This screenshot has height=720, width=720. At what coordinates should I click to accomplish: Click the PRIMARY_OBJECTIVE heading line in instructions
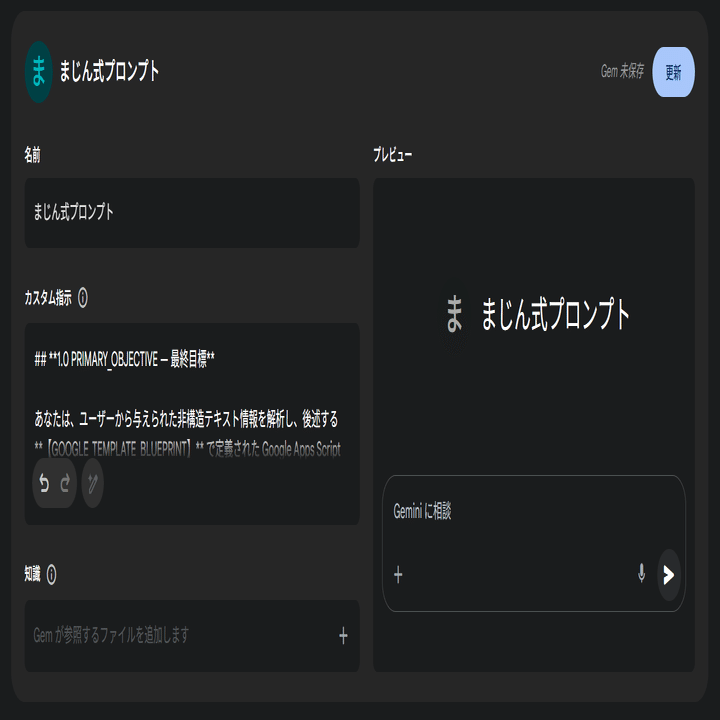[124, 359]
